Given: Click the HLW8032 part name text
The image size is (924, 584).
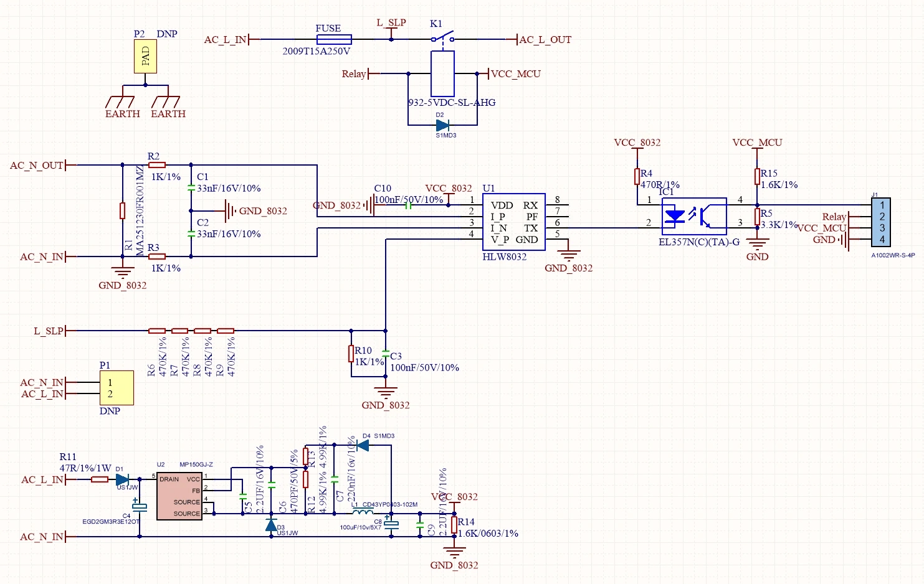Looking at the screenshot, I should [504, 257].
